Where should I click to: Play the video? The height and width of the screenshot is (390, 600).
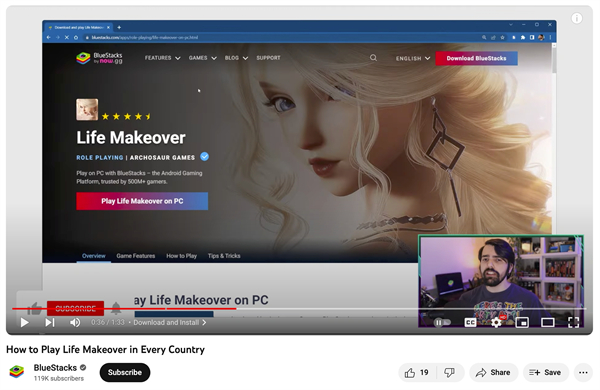pos(24,323)
